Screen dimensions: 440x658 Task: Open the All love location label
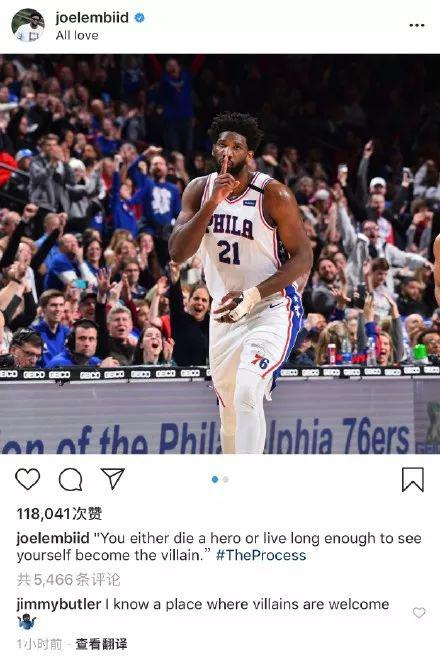point(77,35)
